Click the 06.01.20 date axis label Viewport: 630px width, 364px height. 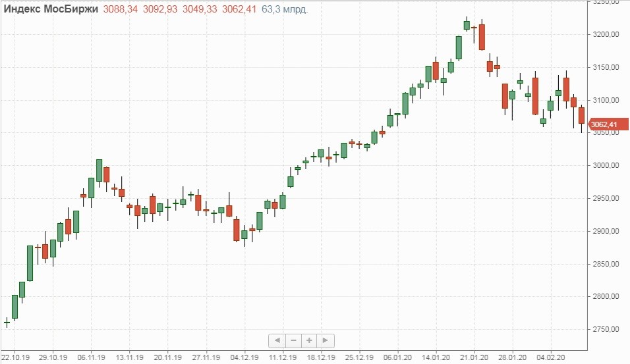tap(398, 357)
